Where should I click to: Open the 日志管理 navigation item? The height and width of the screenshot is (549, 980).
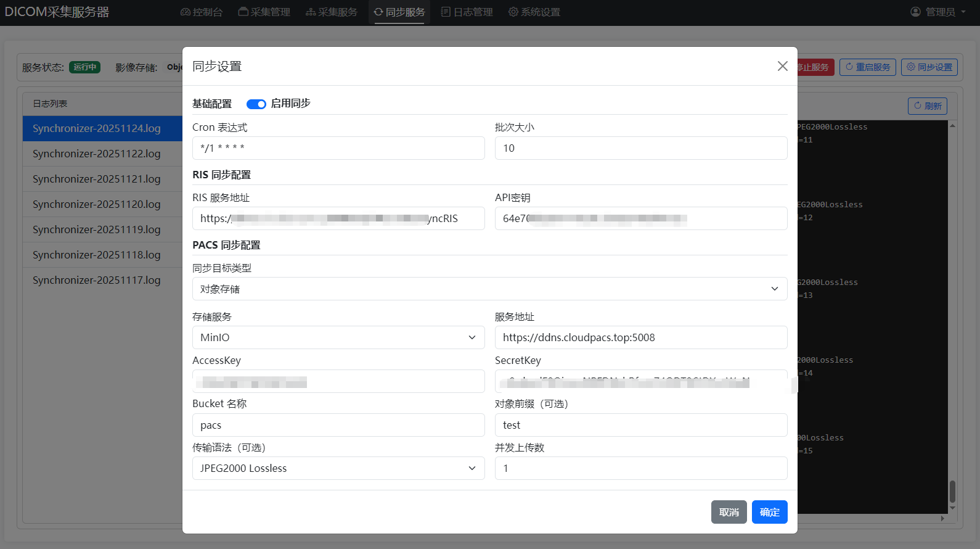pos(467,12)
